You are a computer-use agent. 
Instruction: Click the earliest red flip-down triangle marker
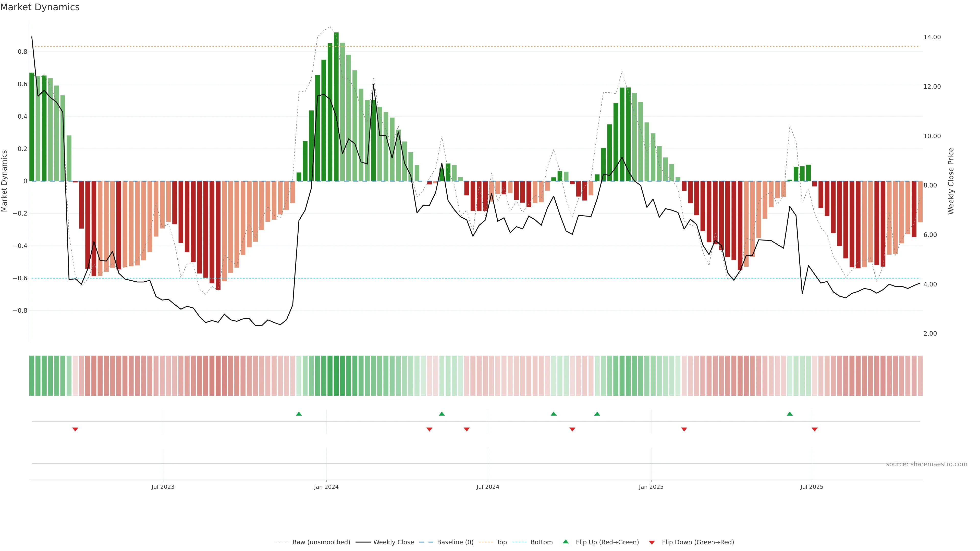click(x=75, y=429)
